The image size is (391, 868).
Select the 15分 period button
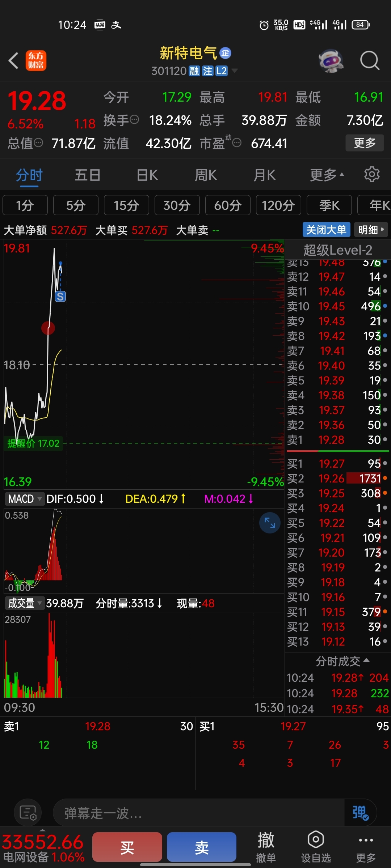pyautogui.click(x=126, y=205)
